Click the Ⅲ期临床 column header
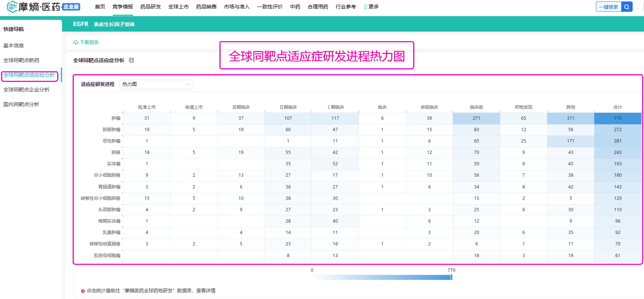This screenshot has width=644, height=299. click(241, 107)
